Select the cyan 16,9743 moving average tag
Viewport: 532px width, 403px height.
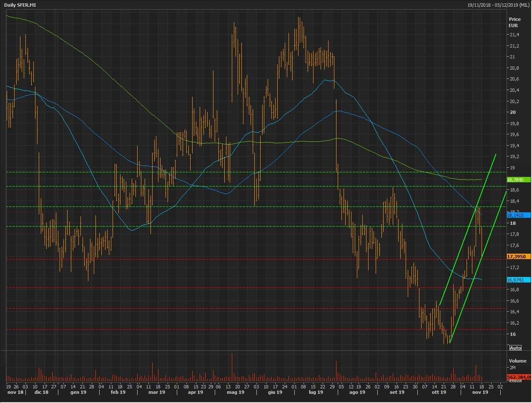[x=518, y=280]
